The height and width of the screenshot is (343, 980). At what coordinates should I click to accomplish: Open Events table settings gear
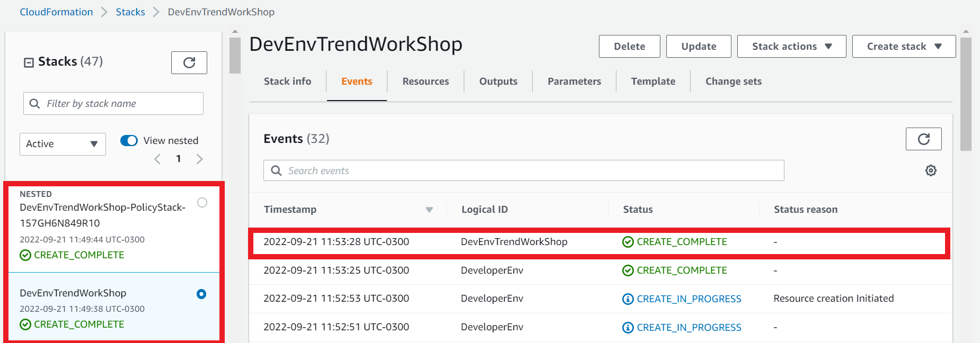click(931, 170)
